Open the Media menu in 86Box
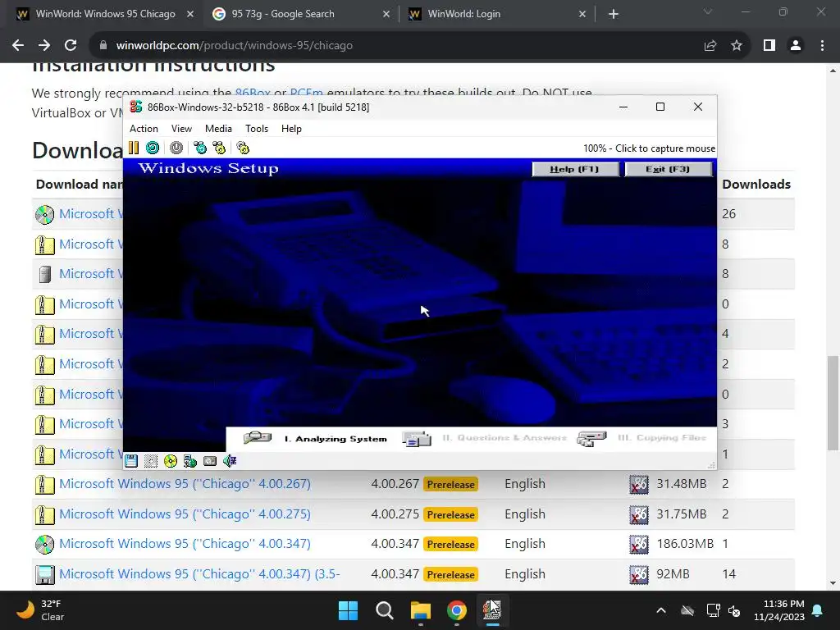The width and height of the screenshot is (840, 630). pyautogui.click(x=218, y=129)
